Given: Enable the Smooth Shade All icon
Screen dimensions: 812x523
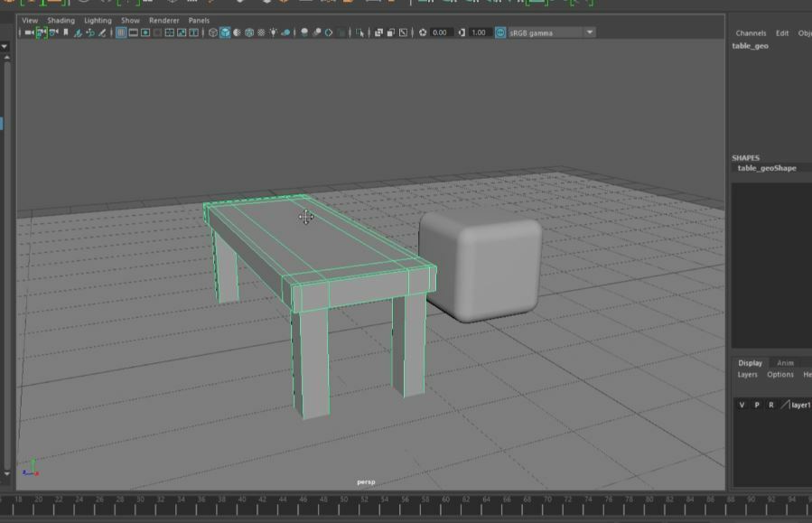Looking at the screenshot, I should [x=224, y=32].
